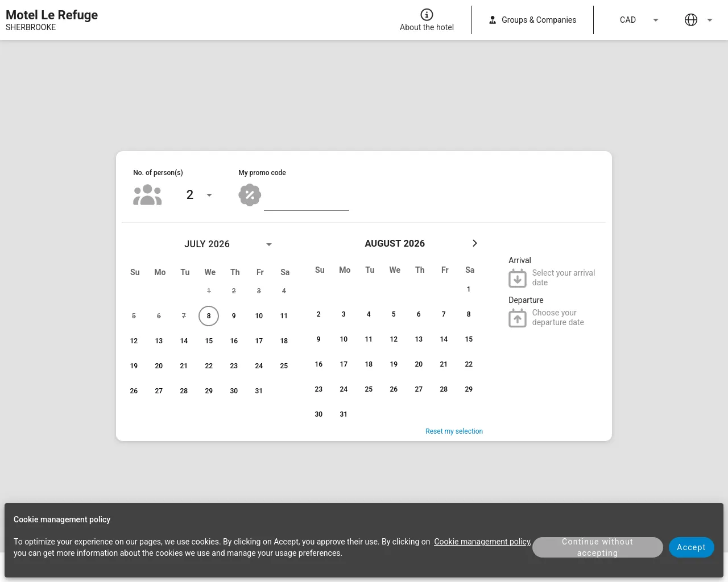Viewport: 728px width, 582px height.
Task: Click the Groups & Companies person icon
Action: pyautogui.click(x=493, y=20)
